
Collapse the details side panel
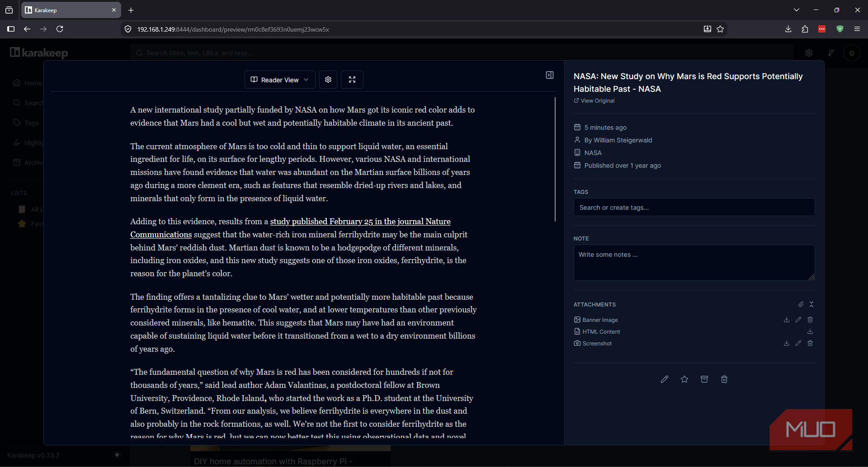[x=550, y=75]
